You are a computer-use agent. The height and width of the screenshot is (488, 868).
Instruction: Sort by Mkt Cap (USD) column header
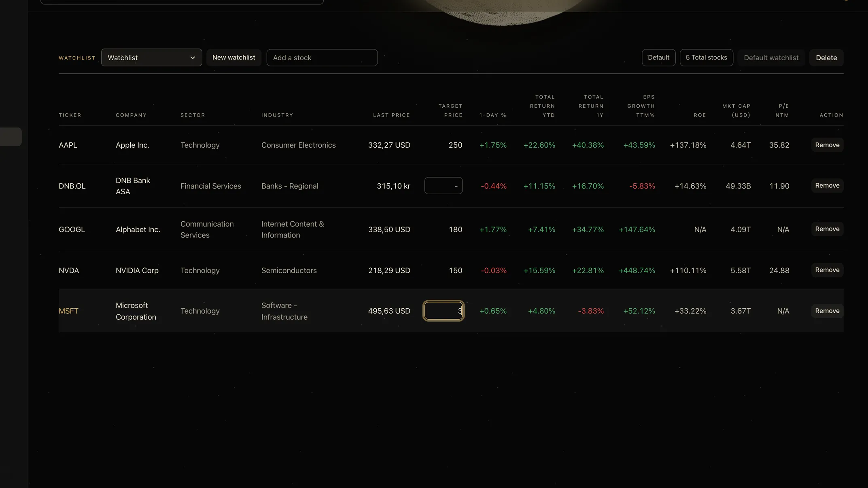click(736, 110)
